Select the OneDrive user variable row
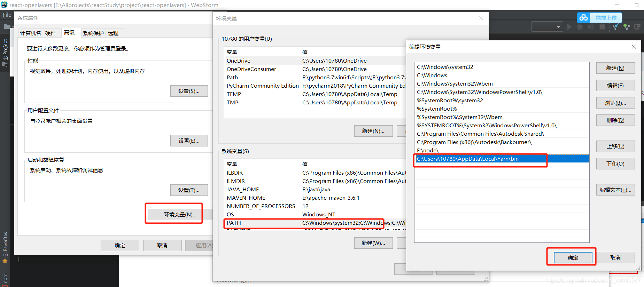This screenshot has width=644, height=287. (x=315, y=61)
